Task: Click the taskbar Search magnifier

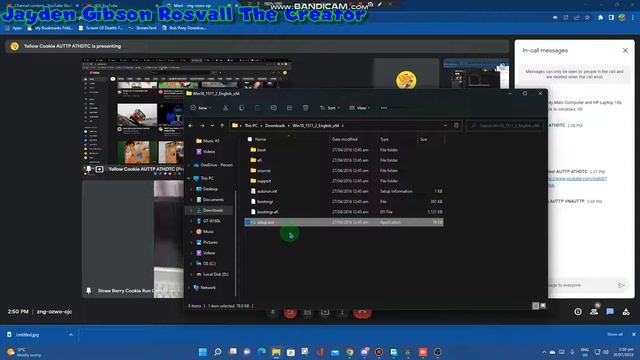Action: (218, 352)
